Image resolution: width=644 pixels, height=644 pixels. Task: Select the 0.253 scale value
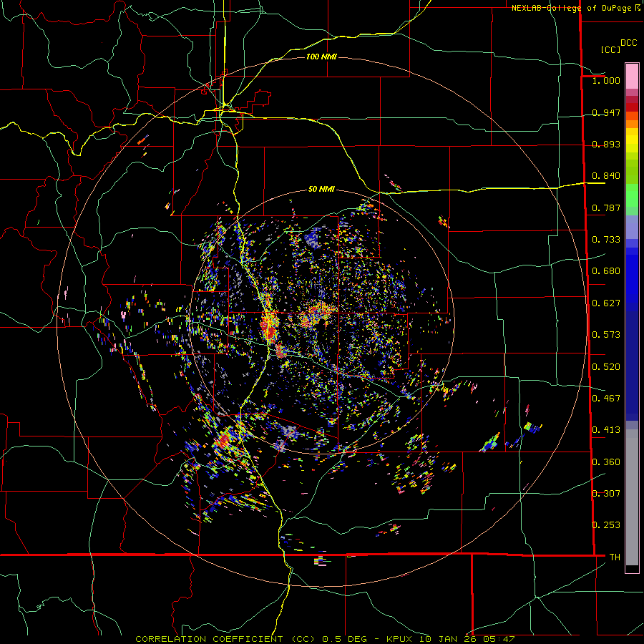pyautogui.click(x=606, y=525)
